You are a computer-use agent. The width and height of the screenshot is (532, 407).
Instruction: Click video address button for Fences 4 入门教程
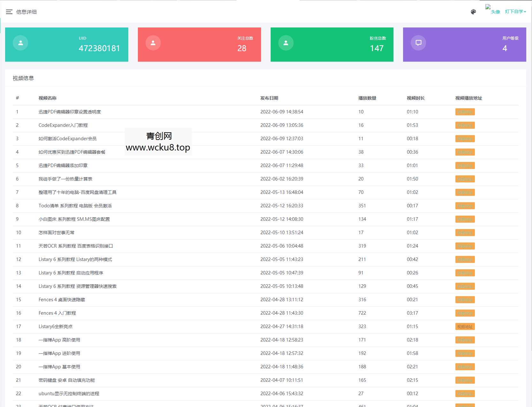pos(465,313)
